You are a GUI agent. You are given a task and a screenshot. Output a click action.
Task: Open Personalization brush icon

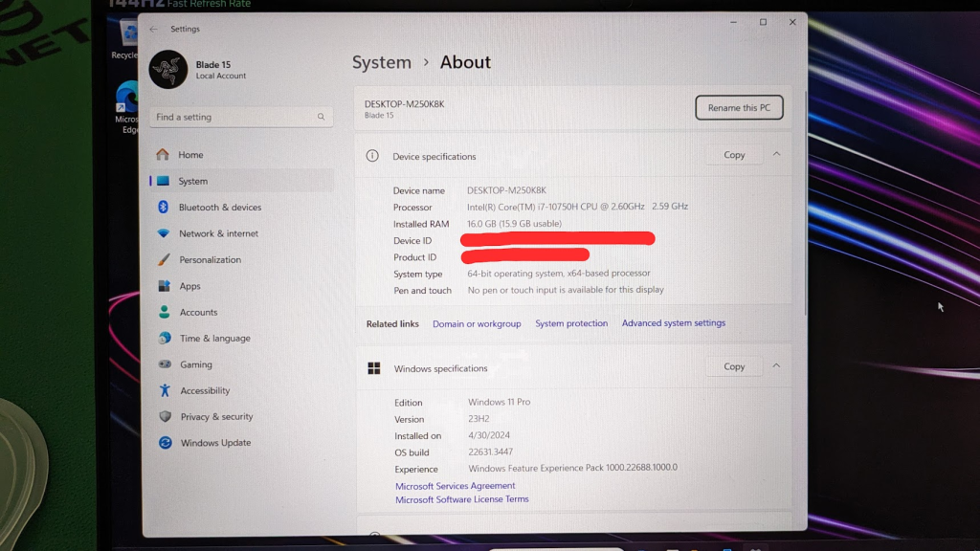tap(164, 259)
